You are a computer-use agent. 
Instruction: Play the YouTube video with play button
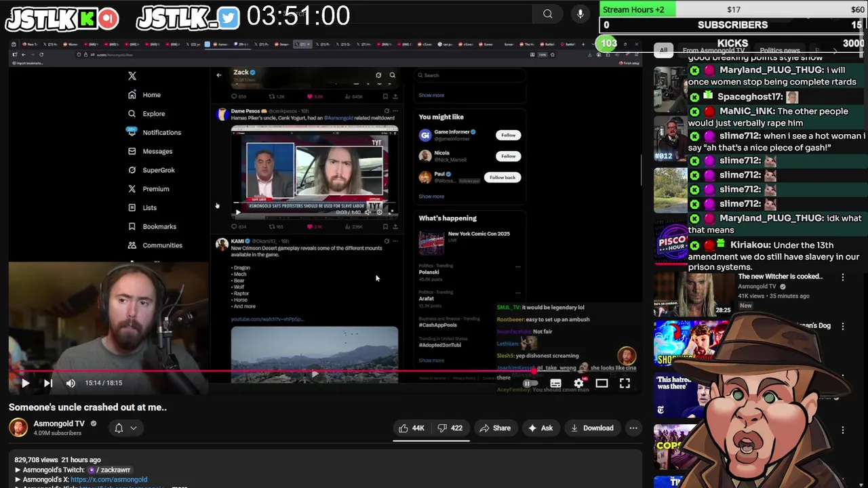point(25,383)
